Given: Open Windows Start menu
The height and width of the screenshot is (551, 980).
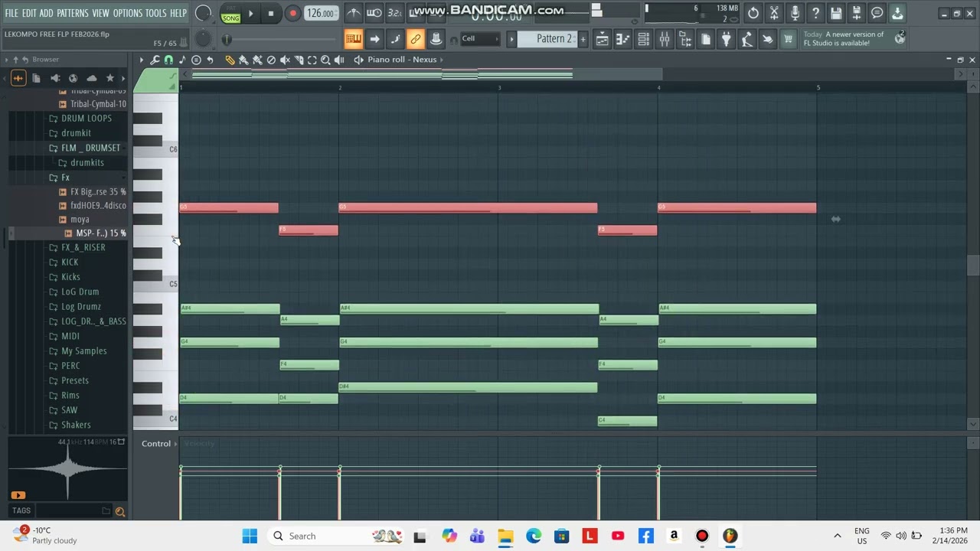Looking at the screenshot, I should tap(250, 536).
